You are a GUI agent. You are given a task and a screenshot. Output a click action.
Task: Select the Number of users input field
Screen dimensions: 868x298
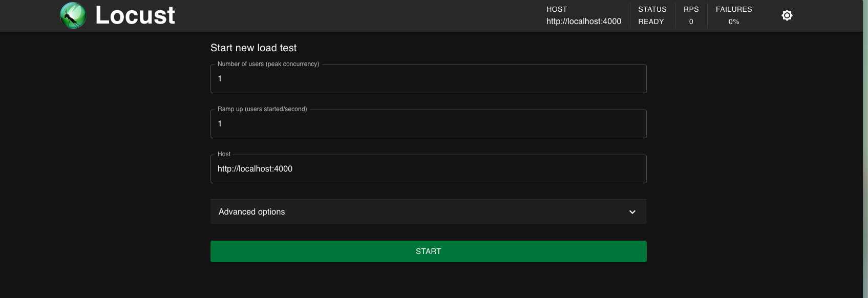pos(428,78)
